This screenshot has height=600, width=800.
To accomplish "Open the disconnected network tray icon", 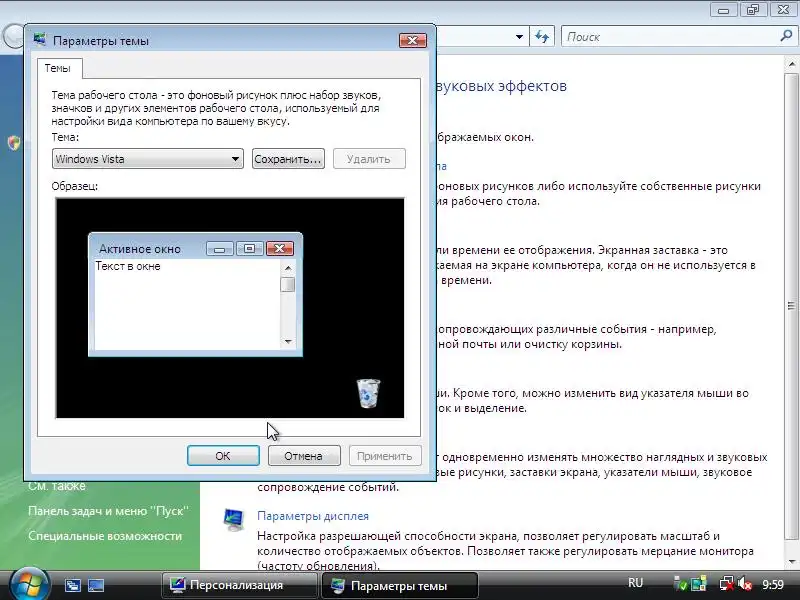I will [727, 584].
